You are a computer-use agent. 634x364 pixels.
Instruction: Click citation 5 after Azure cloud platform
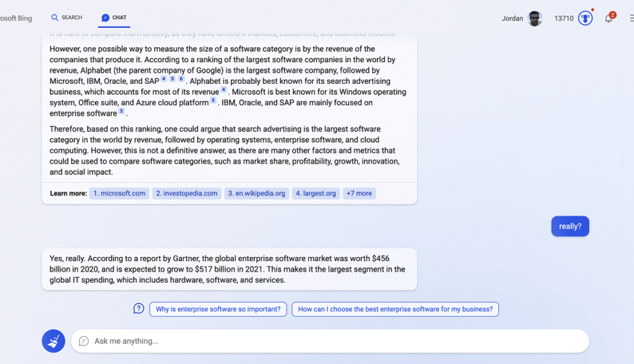[213, 100]
